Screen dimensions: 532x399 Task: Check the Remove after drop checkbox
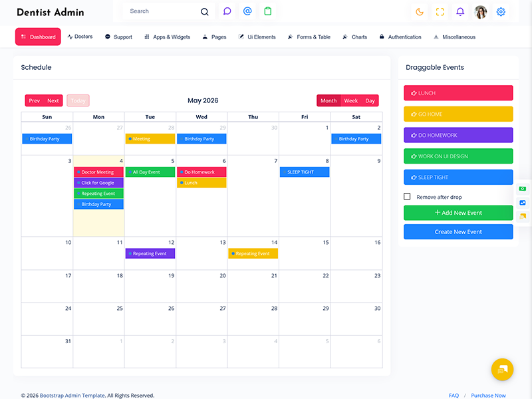click(x=407, y=196)
